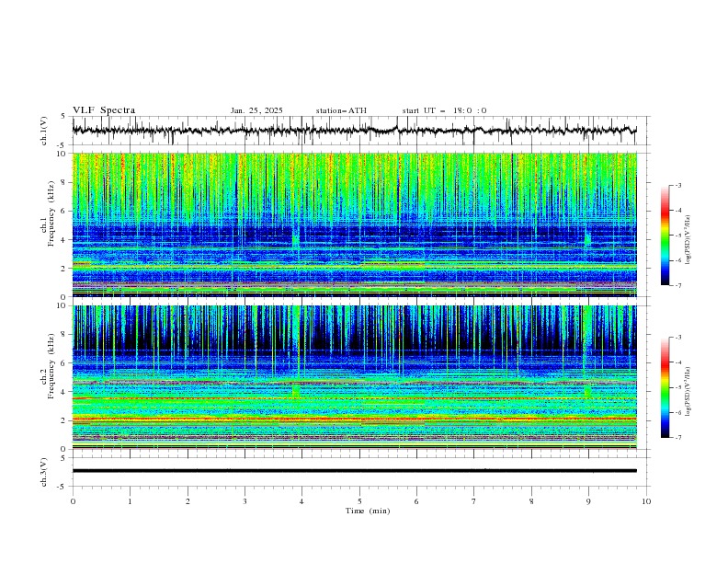Click the "ch.1(V)" axis label
This screenshot has height=563, width=728.
coord(44,131)
